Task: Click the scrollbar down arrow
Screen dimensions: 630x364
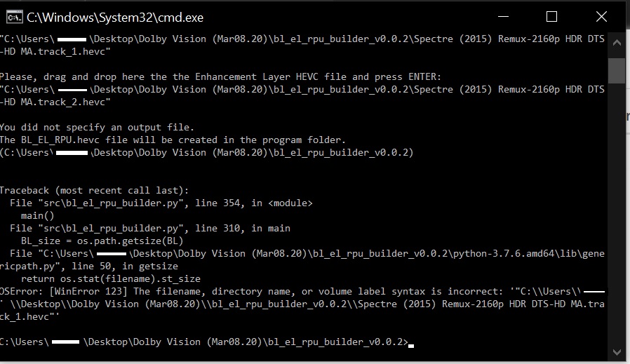Action: [617, 351]
